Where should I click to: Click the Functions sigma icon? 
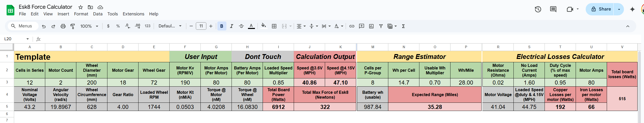point(403,26)
